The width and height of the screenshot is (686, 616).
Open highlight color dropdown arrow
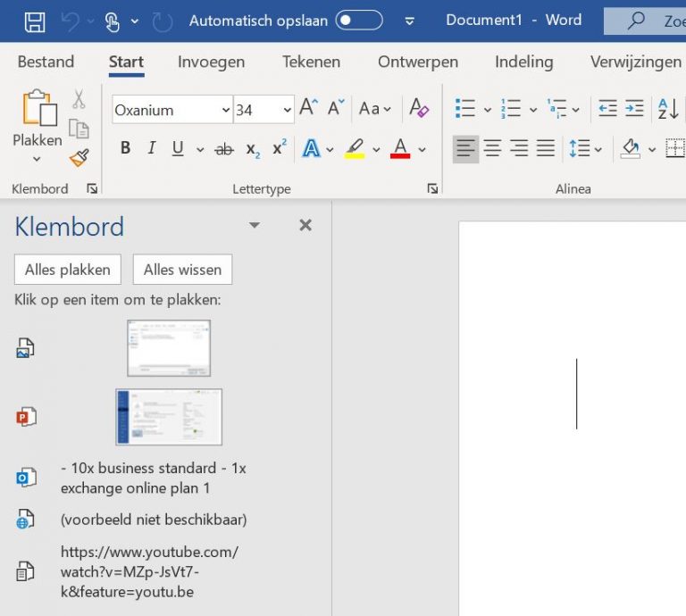376,150
